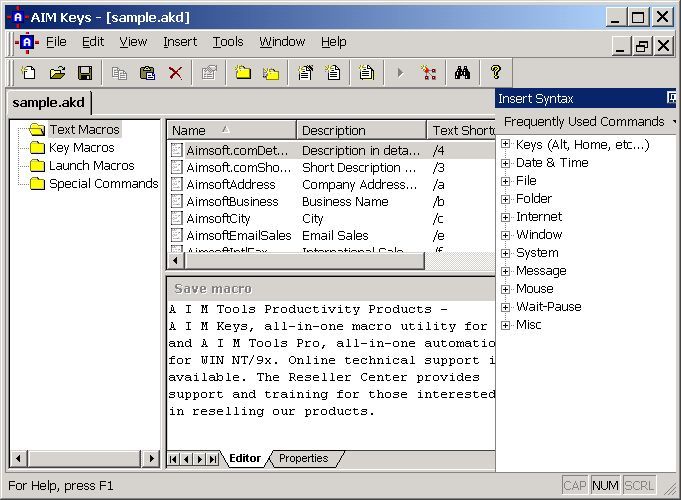
Task: Click the first new macro notepad icon
Action: click(305, 73)
